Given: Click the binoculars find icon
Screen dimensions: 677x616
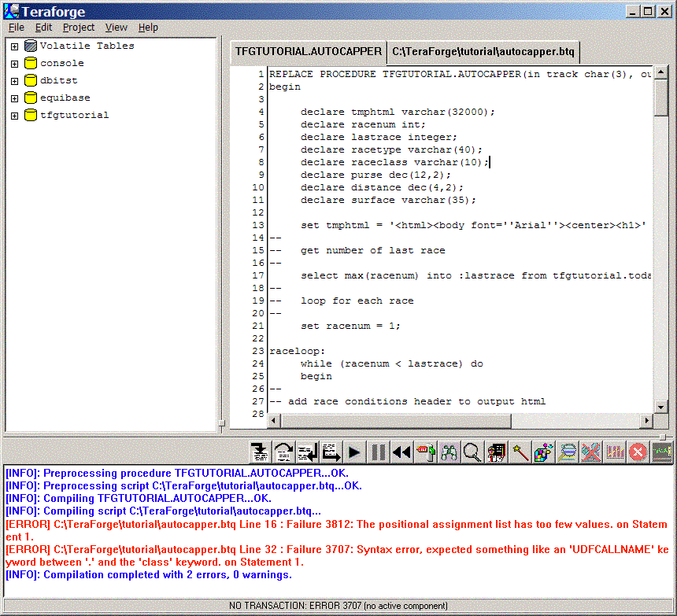Looking at the screenshot, I should pyautogui.click(x=449, y=452).
